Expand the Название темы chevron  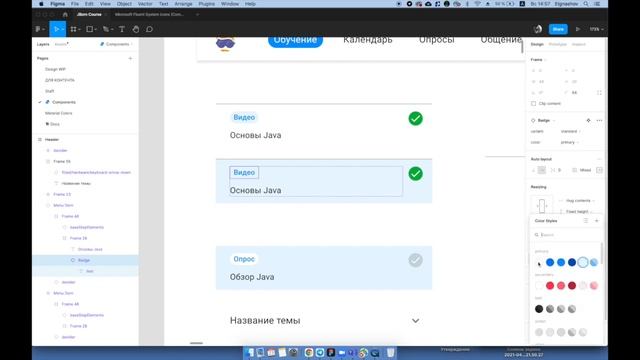coord(416,321)
